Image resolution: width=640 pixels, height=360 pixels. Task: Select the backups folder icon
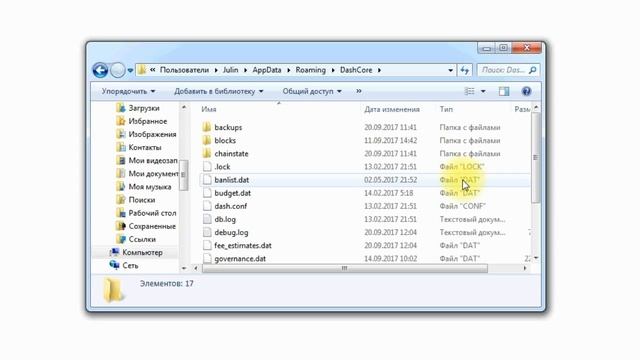207,127
